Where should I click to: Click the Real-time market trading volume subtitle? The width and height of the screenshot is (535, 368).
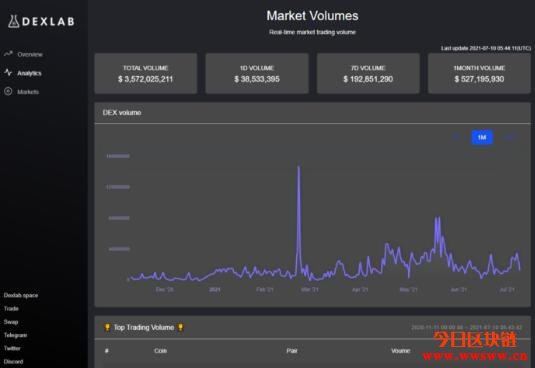pos(312,32)
